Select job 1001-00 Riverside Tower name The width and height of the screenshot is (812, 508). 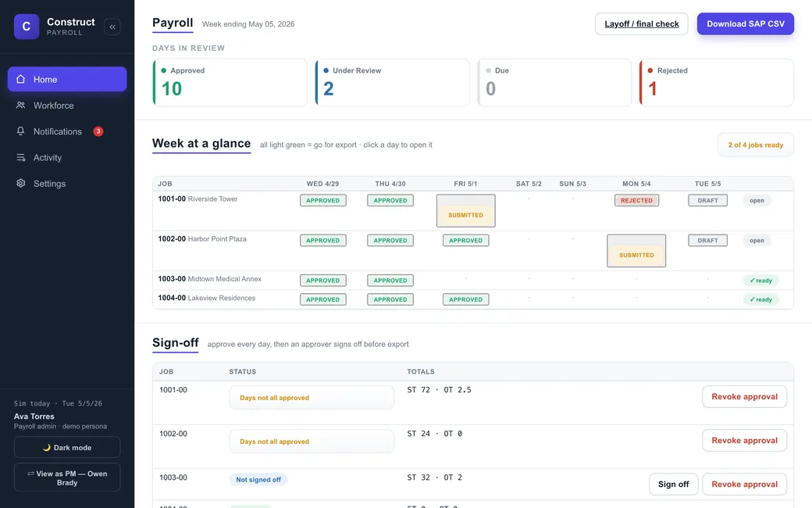(x=198, y=199)
